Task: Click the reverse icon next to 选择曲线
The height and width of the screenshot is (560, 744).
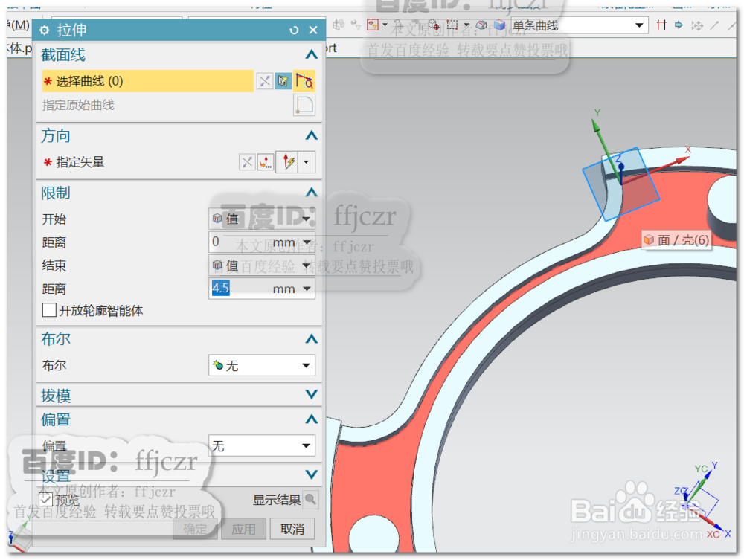Action: point(265,80)
